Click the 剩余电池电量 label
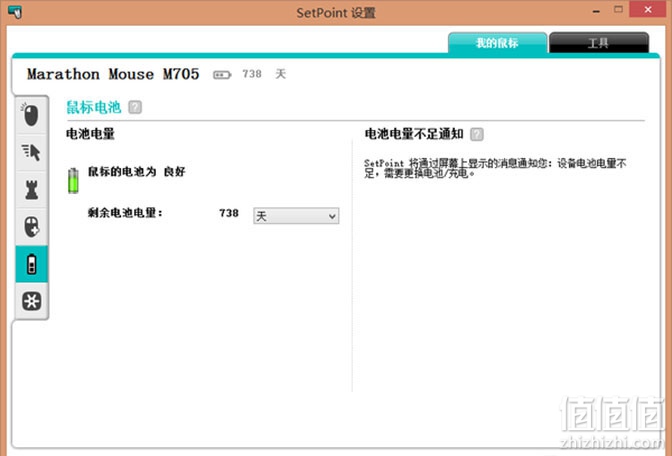 [x=125, y=213]
